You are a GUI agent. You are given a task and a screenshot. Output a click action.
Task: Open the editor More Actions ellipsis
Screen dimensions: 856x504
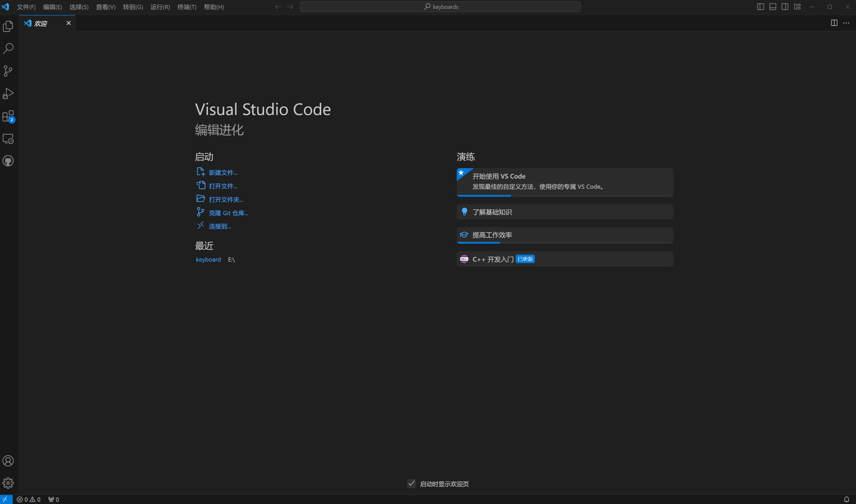point(846,23)
